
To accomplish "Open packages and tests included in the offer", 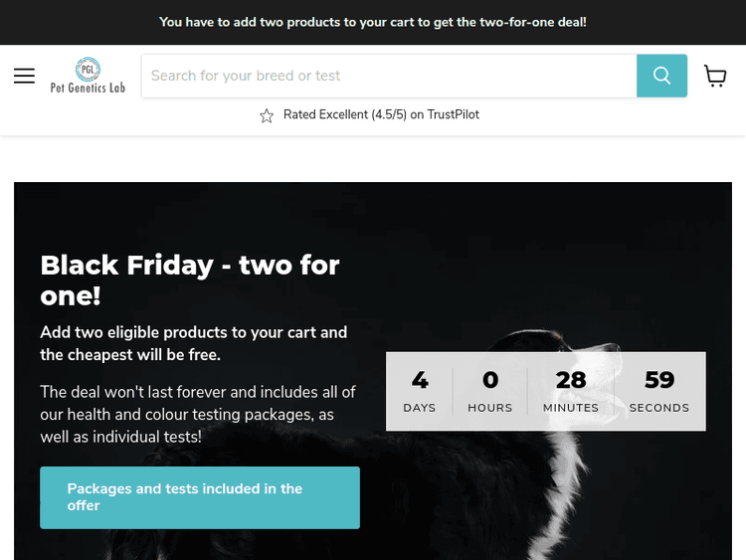I will (199, 497).
